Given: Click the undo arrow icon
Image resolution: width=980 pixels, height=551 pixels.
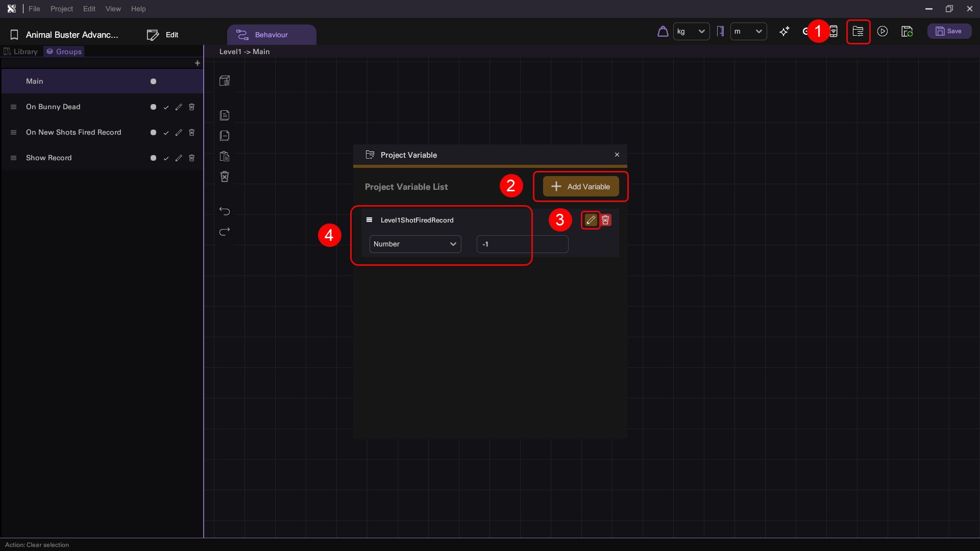Looking at the screenshot, I should [x=225, y=211].
